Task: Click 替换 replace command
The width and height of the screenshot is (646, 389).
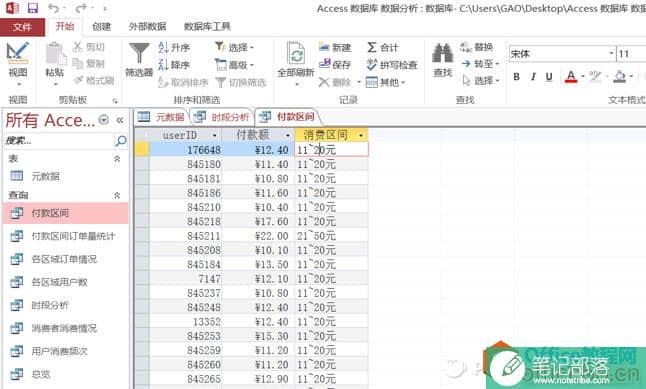Action: tap(477, 47)
